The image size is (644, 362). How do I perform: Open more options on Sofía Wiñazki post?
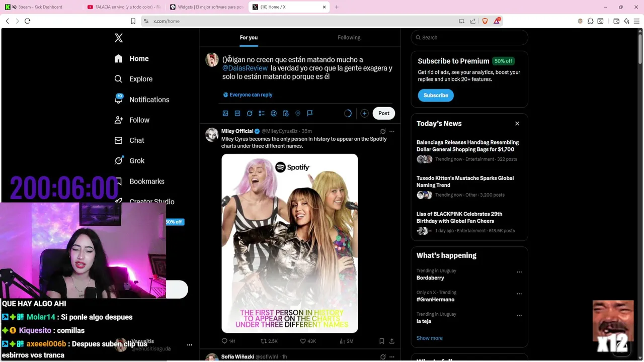pos(392,357)
